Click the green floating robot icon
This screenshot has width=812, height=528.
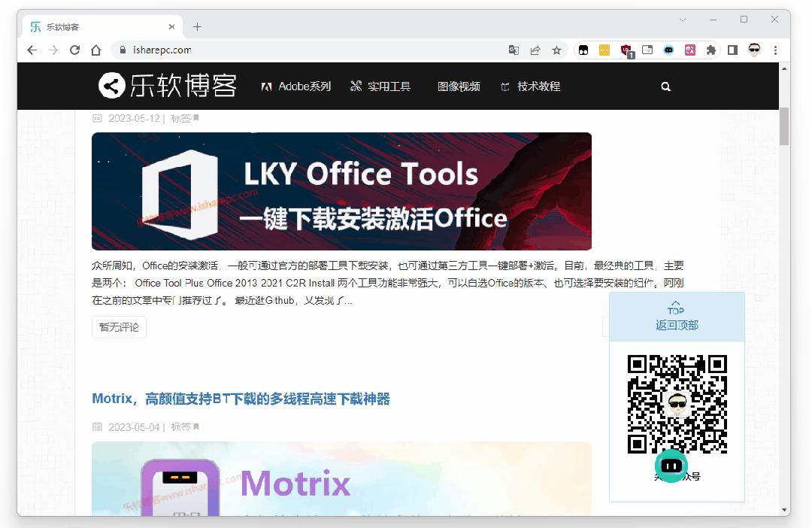coord(671,466)
